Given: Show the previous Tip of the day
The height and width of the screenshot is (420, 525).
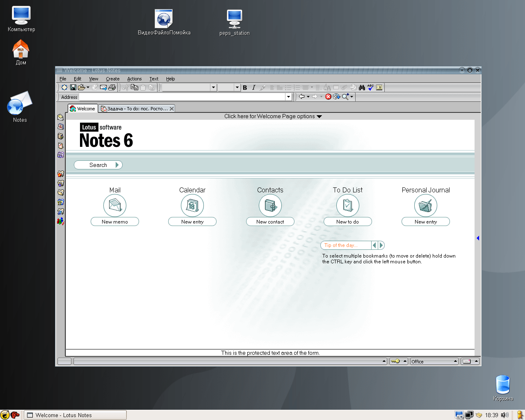Looking at the screenshot, I should [x=374, y=245].
